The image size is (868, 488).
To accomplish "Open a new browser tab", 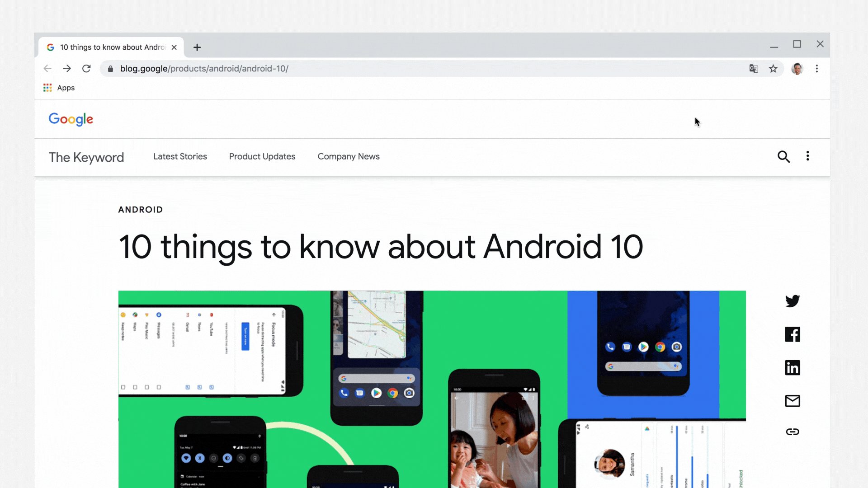I will [197, 47].
